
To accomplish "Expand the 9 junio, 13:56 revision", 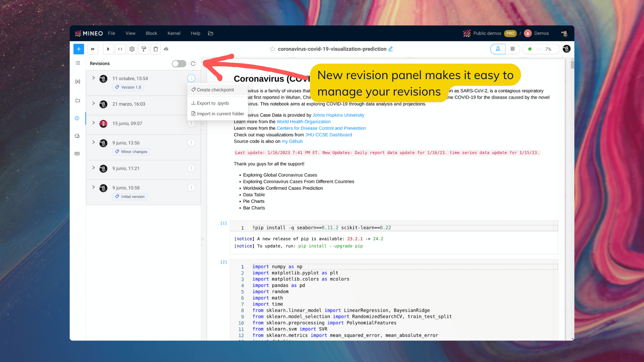I will 94,142.
